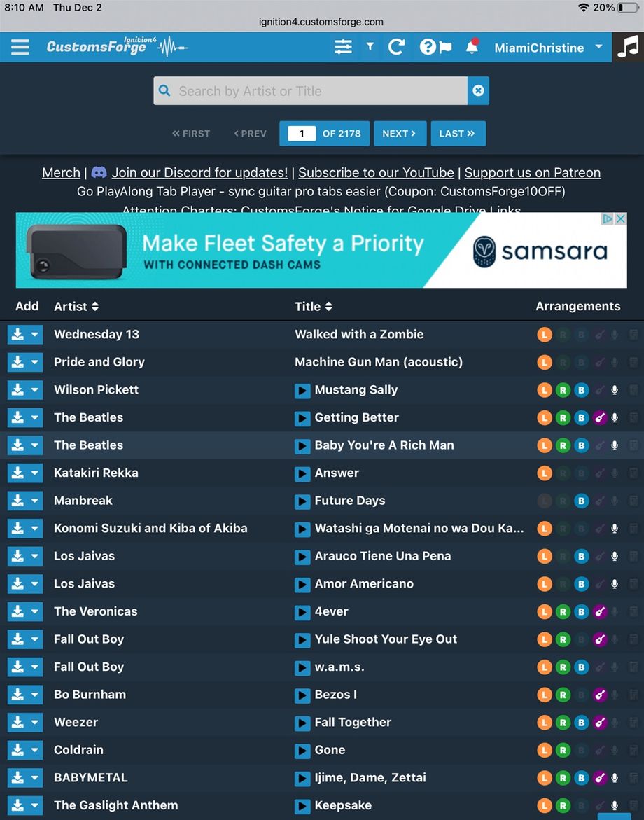This screenshot has height=820, width=644.
Task: Select the Ijime, Dame, Zettai title
Action: pyautogui.click(x=370, y=778)
